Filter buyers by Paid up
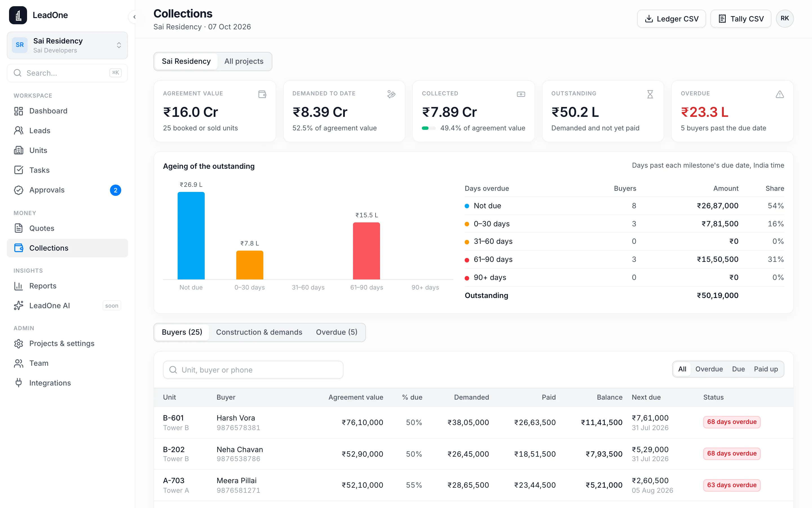812x508 pixels. (766, 369)
